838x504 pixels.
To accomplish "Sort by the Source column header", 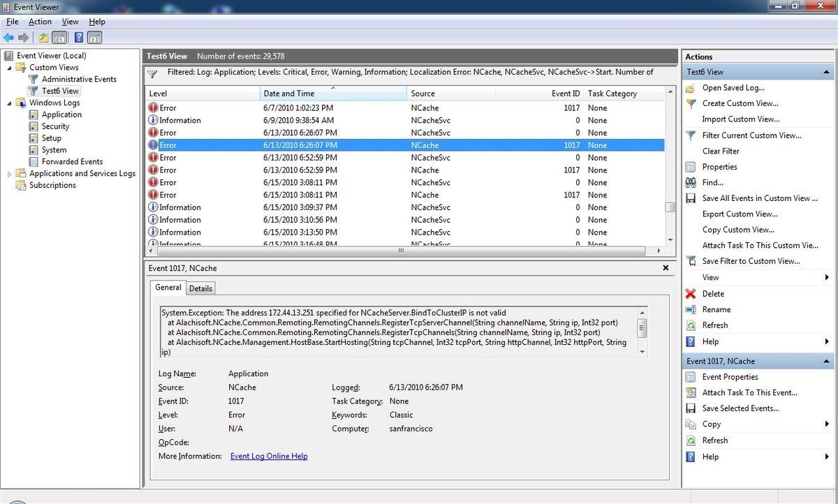I will click(x=451, y=94).
